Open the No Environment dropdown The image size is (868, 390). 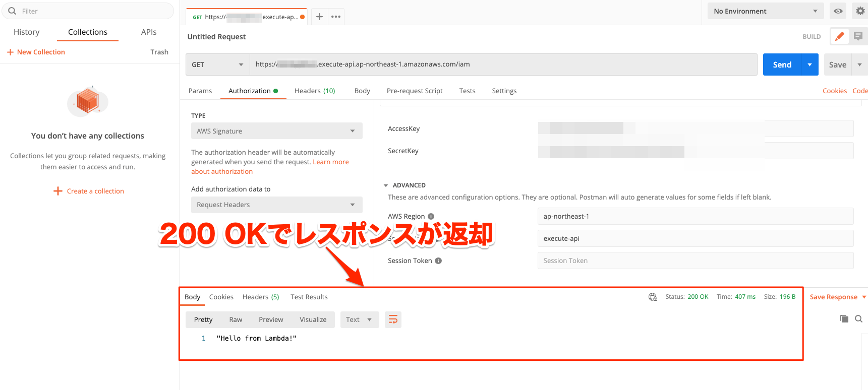click(x=766, y=11)
